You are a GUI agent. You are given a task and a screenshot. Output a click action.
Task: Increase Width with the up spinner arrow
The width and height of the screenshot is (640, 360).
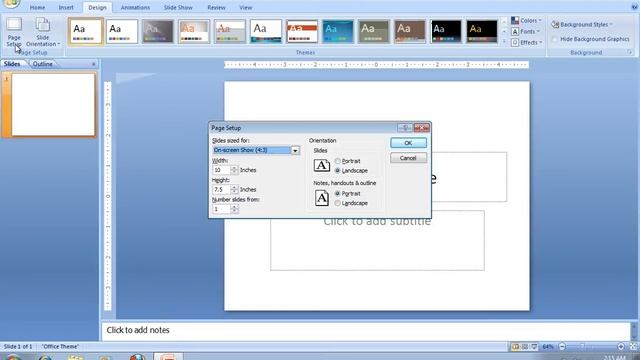(234, 168)
